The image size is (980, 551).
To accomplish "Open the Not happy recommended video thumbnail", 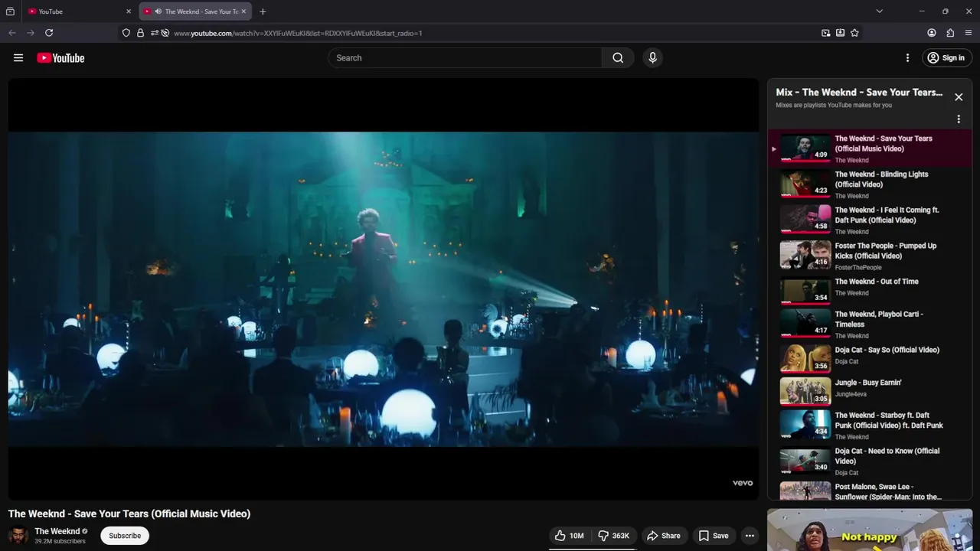I will click(x=870, y=530).
